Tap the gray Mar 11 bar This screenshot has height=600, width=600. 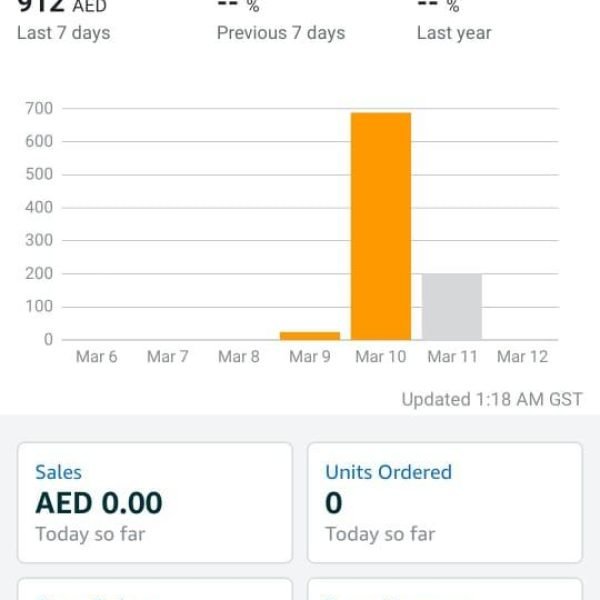(x=452, y=306)
